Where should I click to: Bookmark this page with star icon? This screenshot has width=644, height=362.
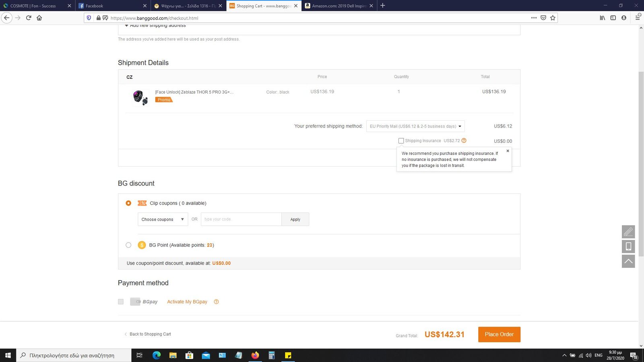click(553, 18)
